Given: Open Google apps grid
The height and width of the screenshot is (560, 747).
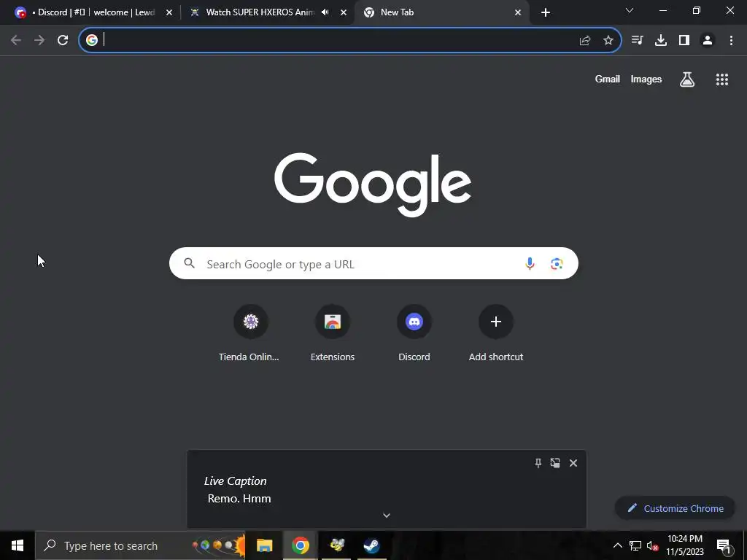Looking at the screenshot, I should (x=722, y=79).
